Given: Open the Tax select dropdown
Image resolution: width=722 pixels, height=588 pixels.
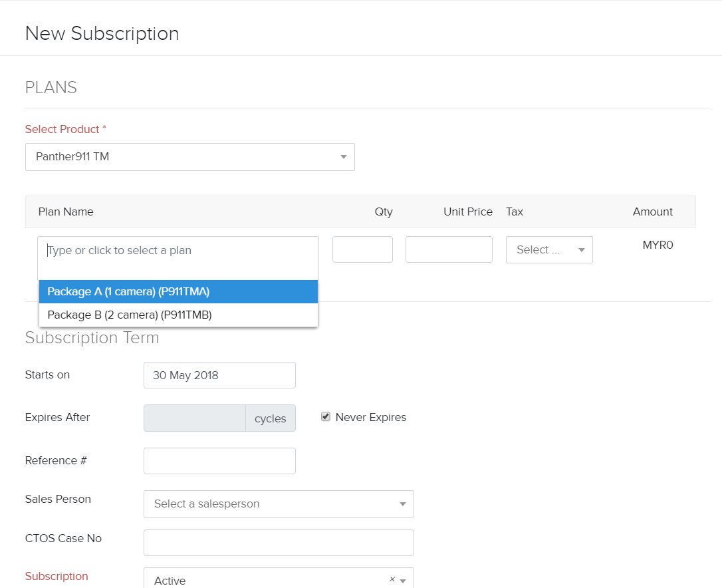Looking at the screenshot, I should tap(542, 250).
